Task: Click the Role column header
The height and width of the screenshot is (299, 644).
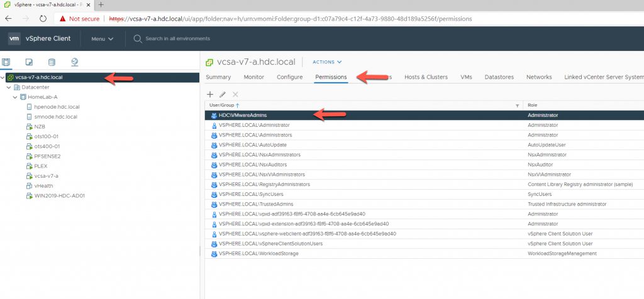Action: [532, 106]
